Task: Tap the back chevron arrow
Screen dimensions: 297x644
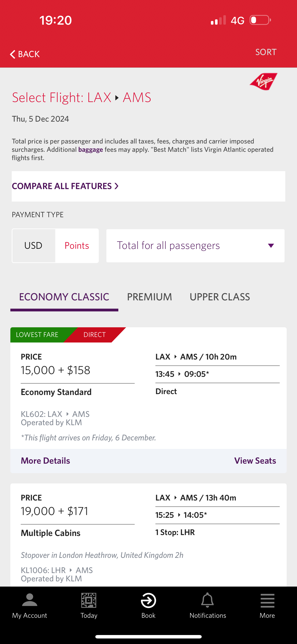Action: (x=13, y=54)
